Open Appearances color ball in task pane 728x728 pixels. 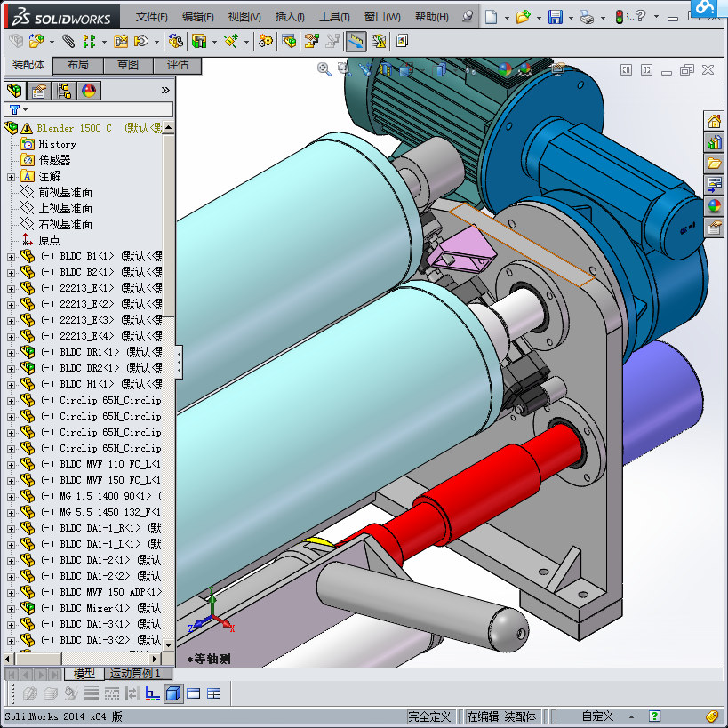point(714,205)
